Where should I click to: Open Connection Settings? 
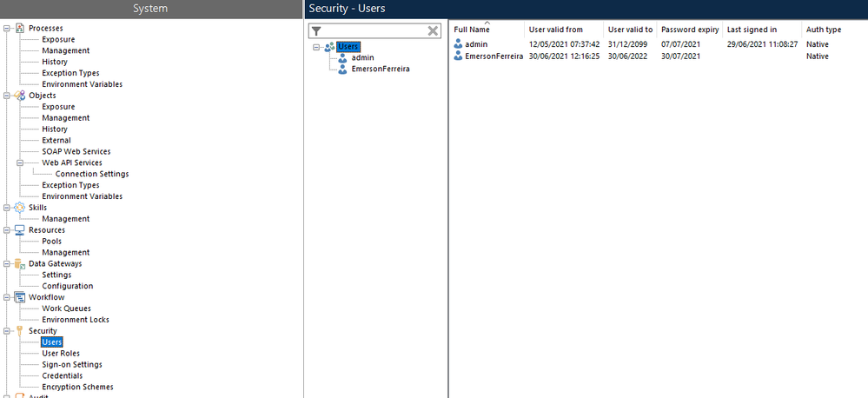(x=92, y=174)
